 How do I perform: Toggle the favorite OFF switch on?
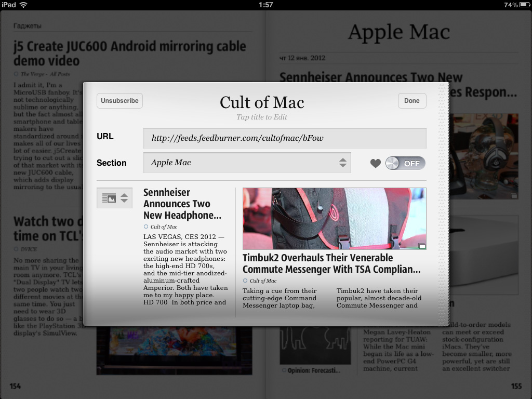pyautogui.click(x=405, y=163)
